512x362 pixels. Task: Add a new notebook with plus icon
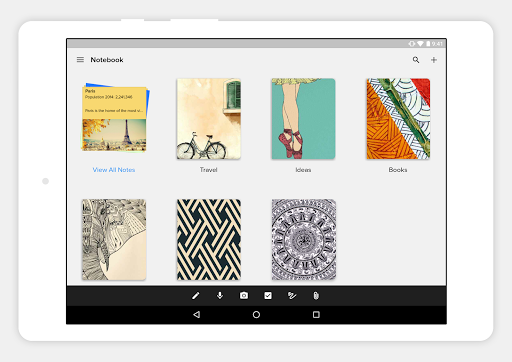[x=434, y=60]
